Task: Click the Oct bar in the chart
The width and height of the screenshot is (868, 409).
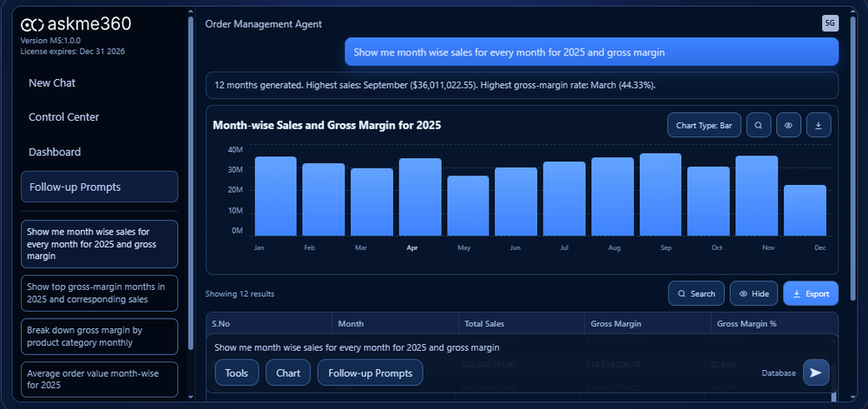Action: (708, 201)
